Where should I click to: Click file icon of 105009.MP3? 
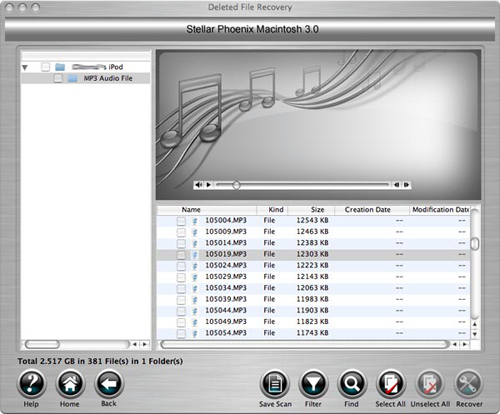point(195,232)
